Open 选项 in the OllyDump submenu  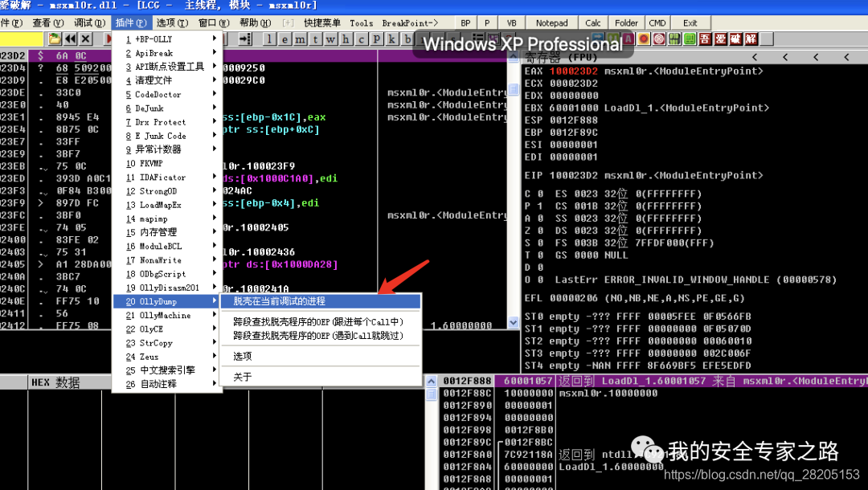coord(321,356)
